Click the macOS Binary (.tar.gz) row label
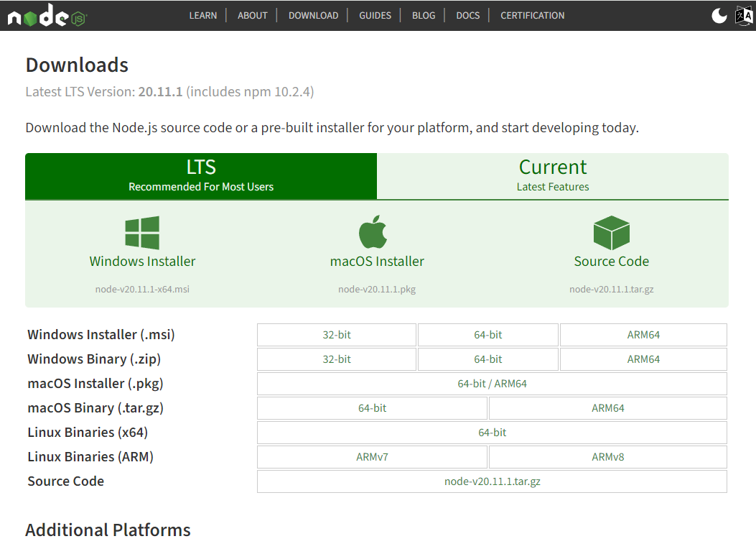 [95, 408]
